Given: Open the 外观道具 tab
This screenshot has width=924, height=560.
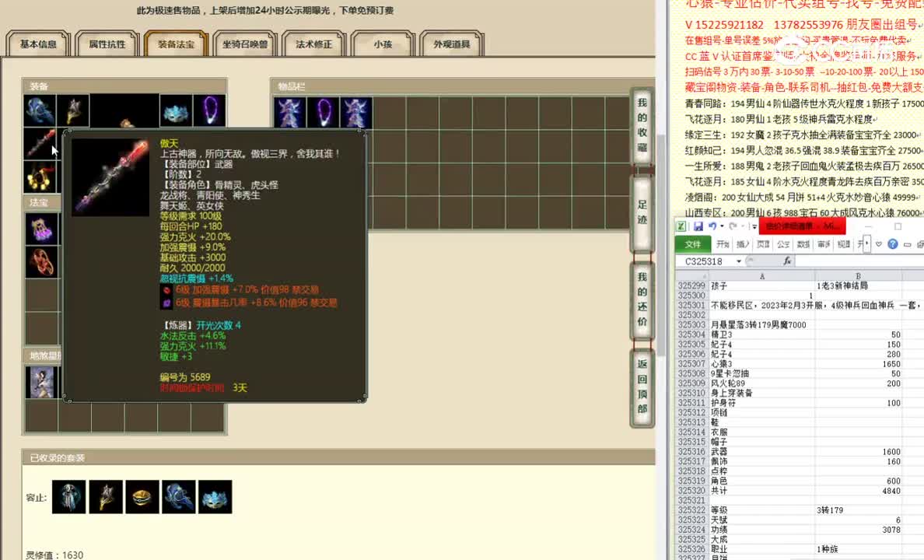Looking at the screenshot, I should coord(451,44).
